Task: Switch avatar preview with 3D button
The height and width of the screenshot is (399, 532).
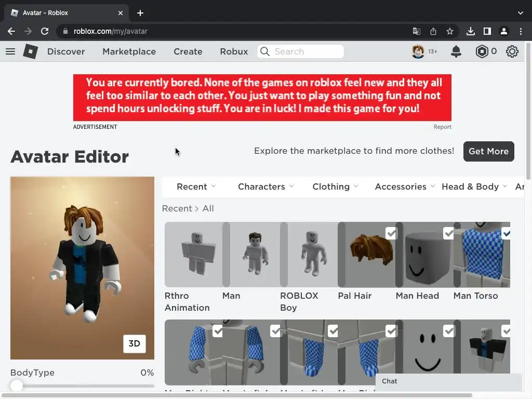Action: tap(135, 344)
